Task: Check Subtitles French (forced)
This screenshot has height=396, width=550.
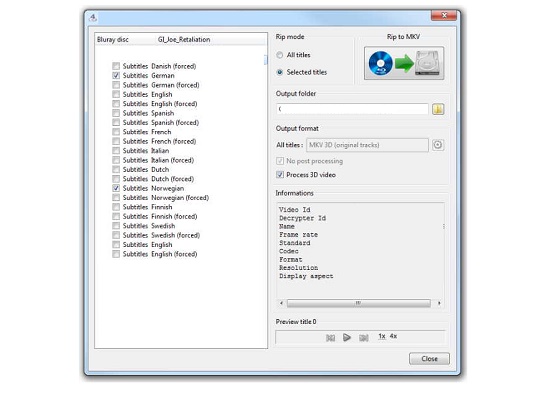Action: (116, 141)
